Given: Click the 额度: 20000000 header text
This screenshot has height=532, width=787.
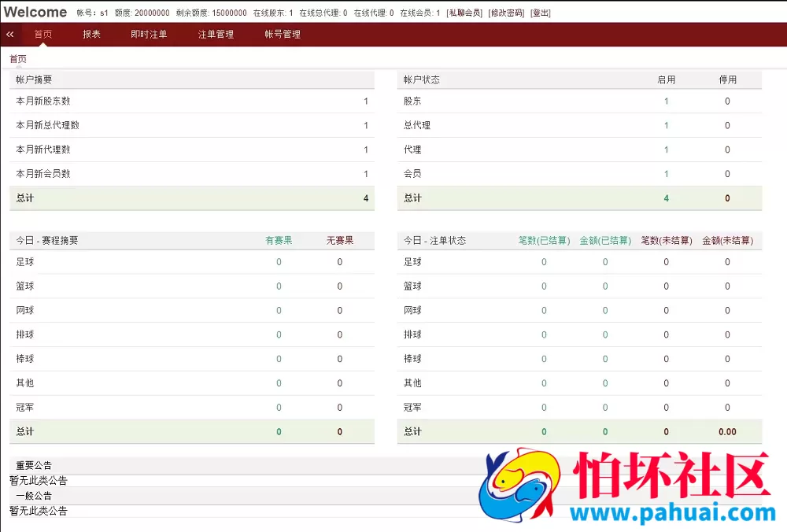Looking at the screenshot, I should tap(142, 13).
